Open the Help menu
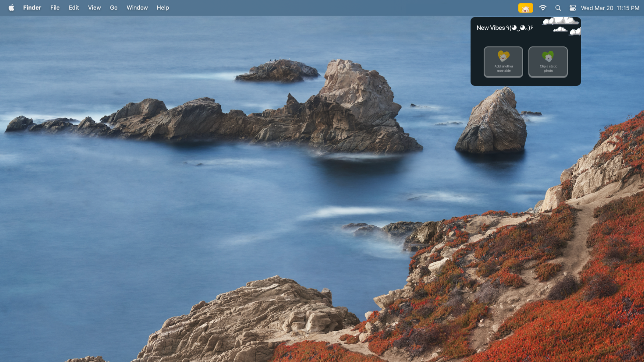644x362 pixels. [x=163, y=8]
